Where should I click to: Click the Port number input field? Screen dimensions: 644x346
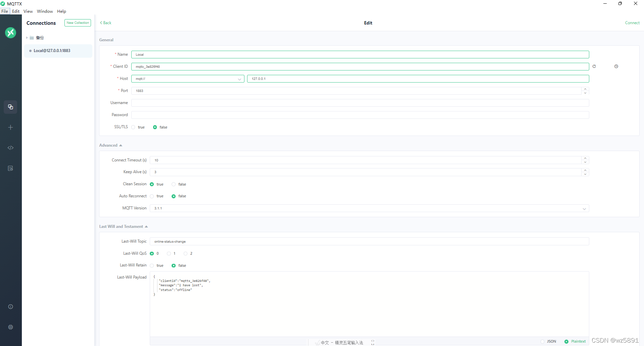coord(356,91)
